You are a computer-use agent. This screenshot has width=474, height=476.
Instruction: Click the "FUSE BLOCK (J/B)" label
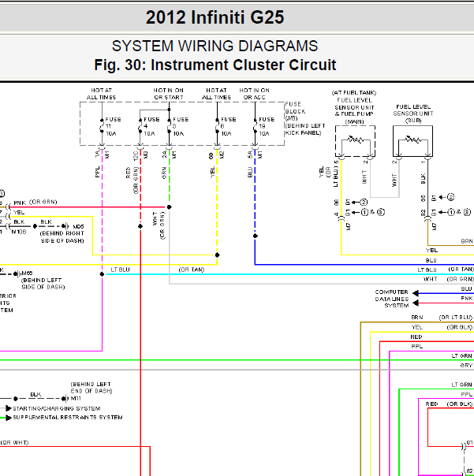coord(295,111)
